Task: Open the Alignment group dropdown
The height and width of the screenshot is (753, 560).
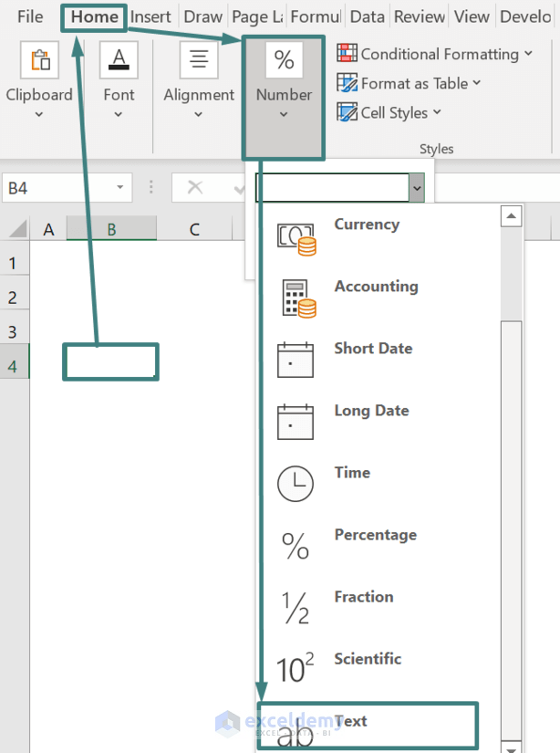Action: click(x=197, y=114)
